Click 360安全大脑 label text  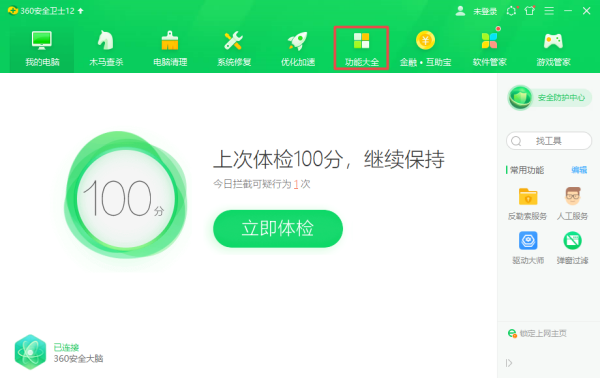click(78, 359)
